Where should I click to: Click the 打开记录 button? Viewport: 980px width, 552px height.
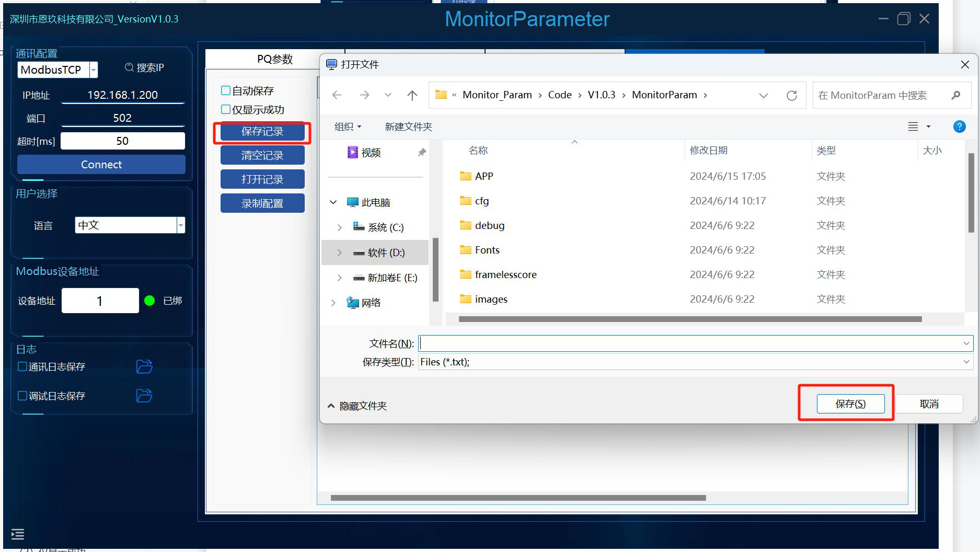click(x=262, y=179)
